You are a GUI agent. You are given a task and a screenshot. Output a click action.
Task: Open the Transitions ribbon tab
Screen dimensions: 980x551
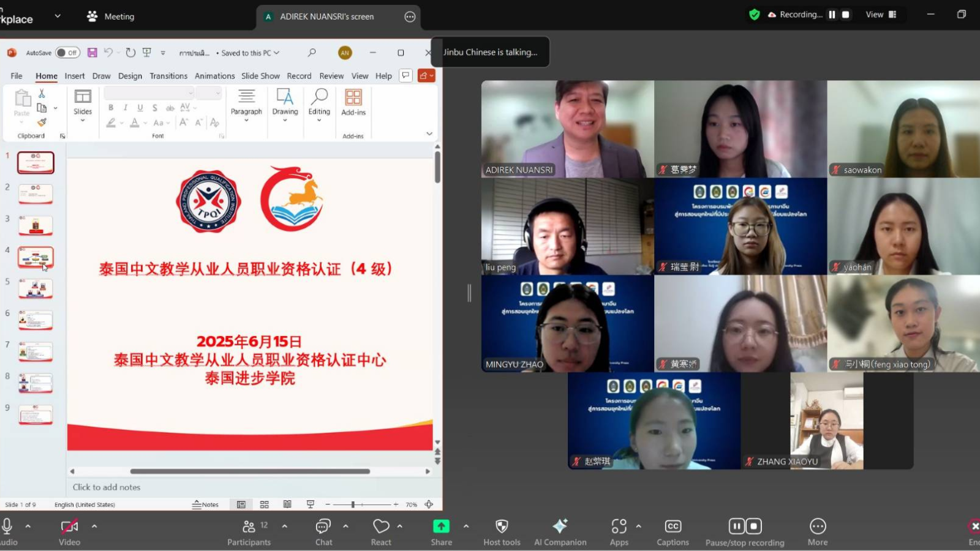(x=168, y=76)
